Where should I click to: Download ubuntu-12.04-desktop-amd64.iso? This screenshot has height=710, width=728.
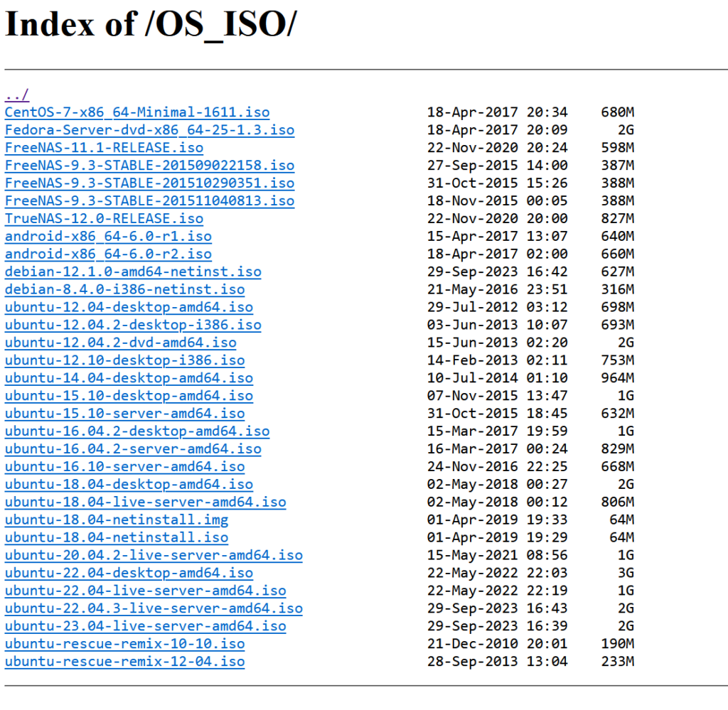click(x=129, y=307)
